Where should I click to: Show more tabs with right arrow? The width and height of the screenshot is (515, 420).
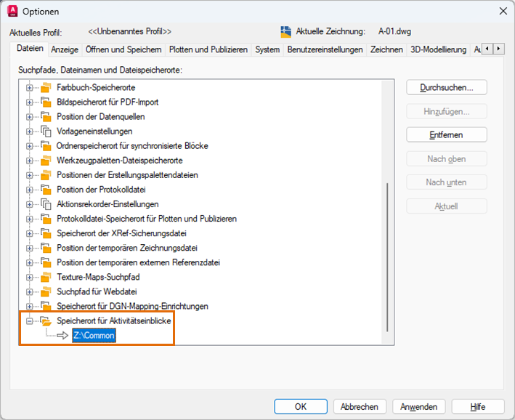tap(498, 49)
